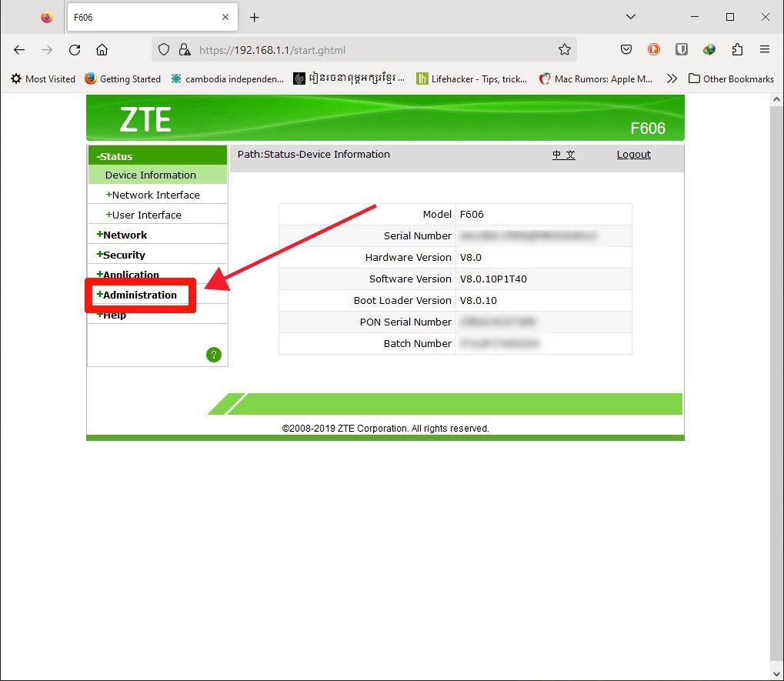Click the vertical scrollbar up arrow
Viewport: 784px width, 681px height.
(x=776, y=99)
